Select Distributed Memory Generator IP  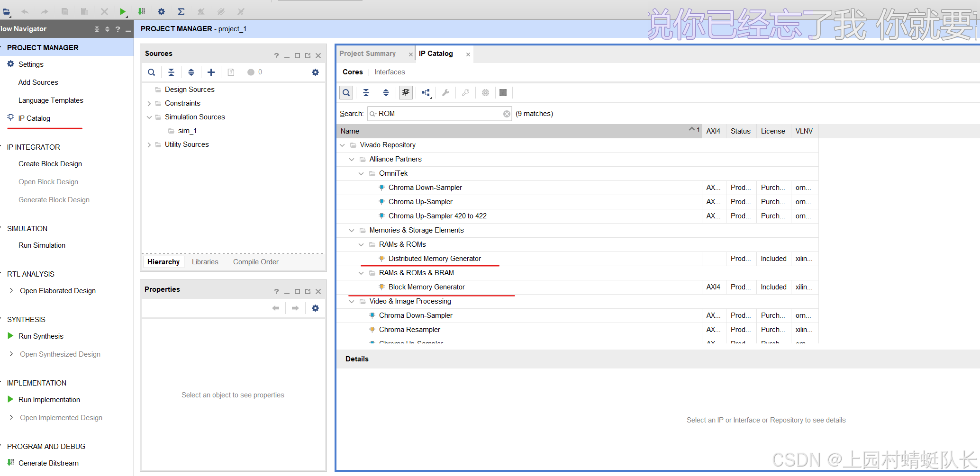pos(435,259)
